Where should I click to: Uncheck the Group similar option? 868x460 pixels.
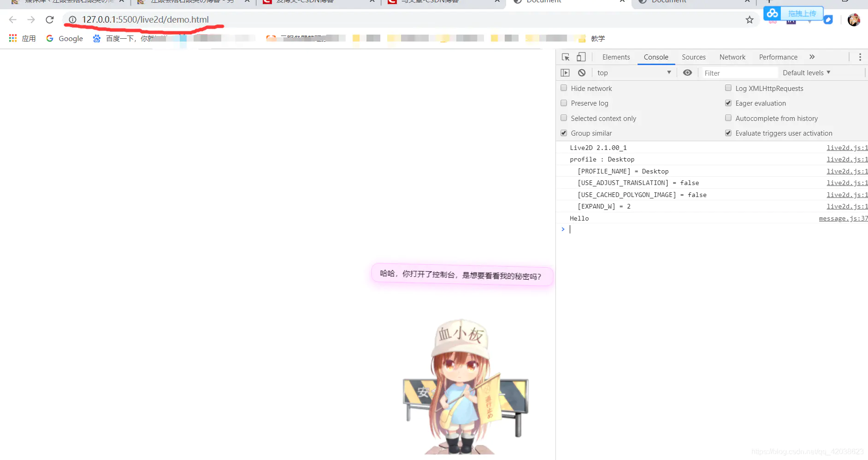[564, 133]
